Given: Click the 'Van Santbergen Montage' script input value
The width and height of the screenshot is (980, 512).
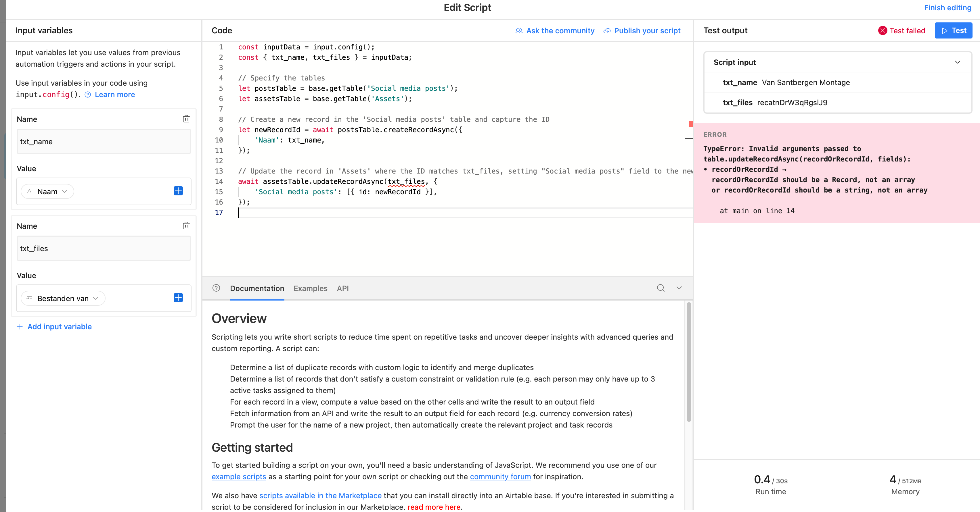Looking at the screenshot, I should (805, 82).
